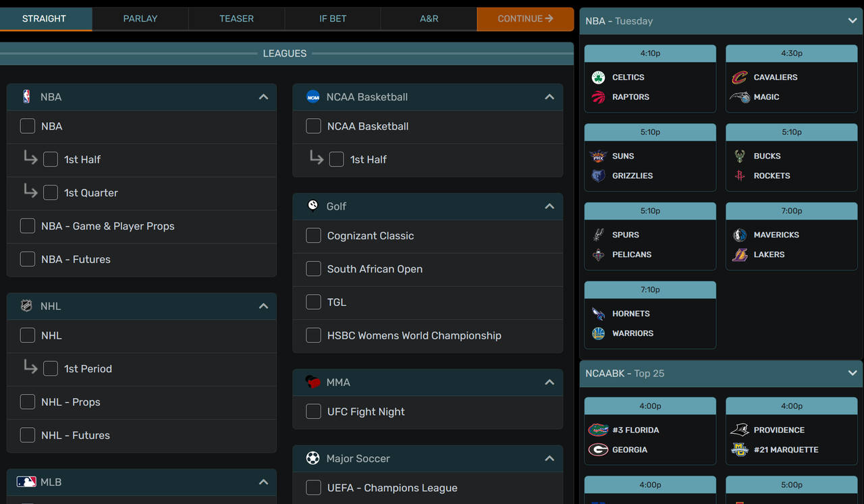Image resolution: width=864 pixels, height=504 pixels.
Task: Click the Mavericks team logo
Action: coord(740,235)
